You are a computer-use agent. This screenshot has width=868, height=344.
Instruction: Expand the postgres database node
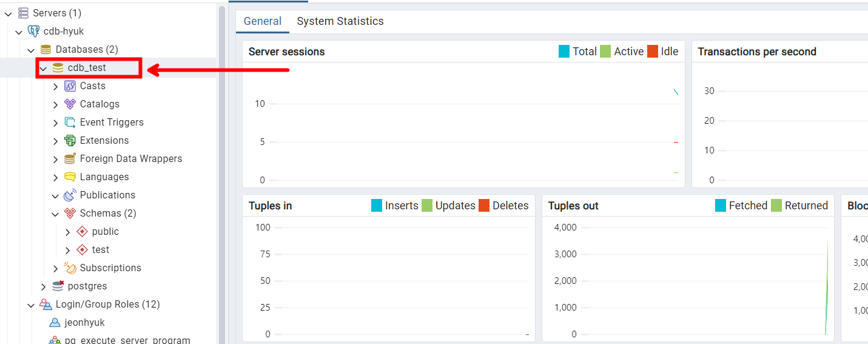tap(43, 286)
